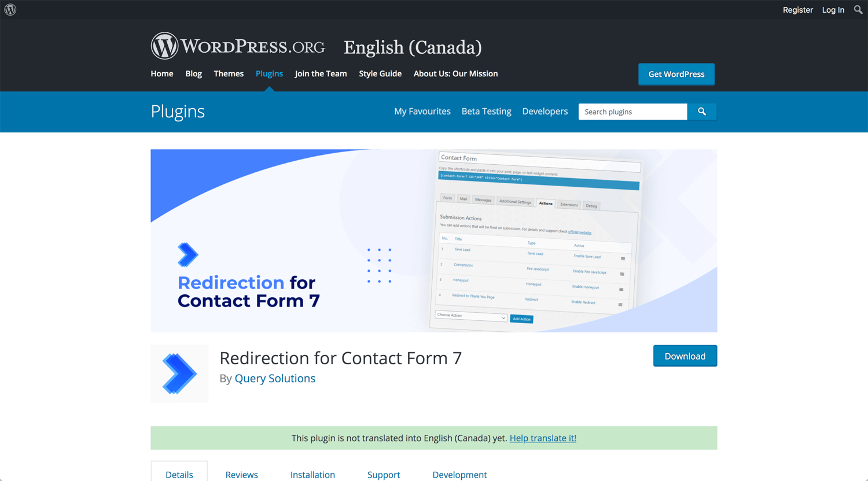Click the WordPress.org header logo

pyautogui.click(x=238, y=46)
